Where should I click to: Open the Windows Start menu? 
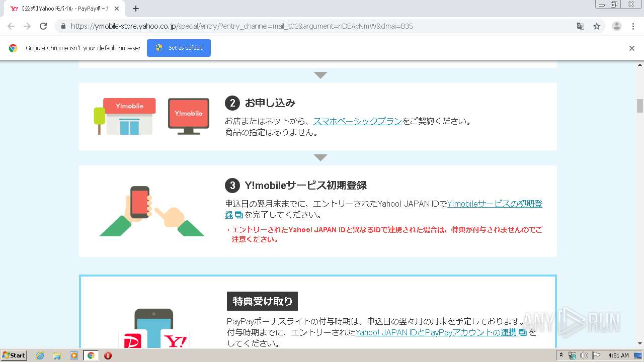click(x=14, y=355)
